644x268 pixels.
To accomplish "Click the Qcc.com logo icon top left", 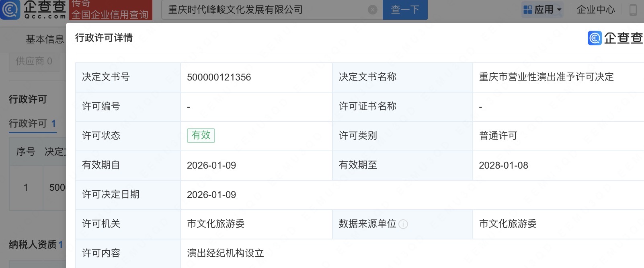I will pos(10,10).
